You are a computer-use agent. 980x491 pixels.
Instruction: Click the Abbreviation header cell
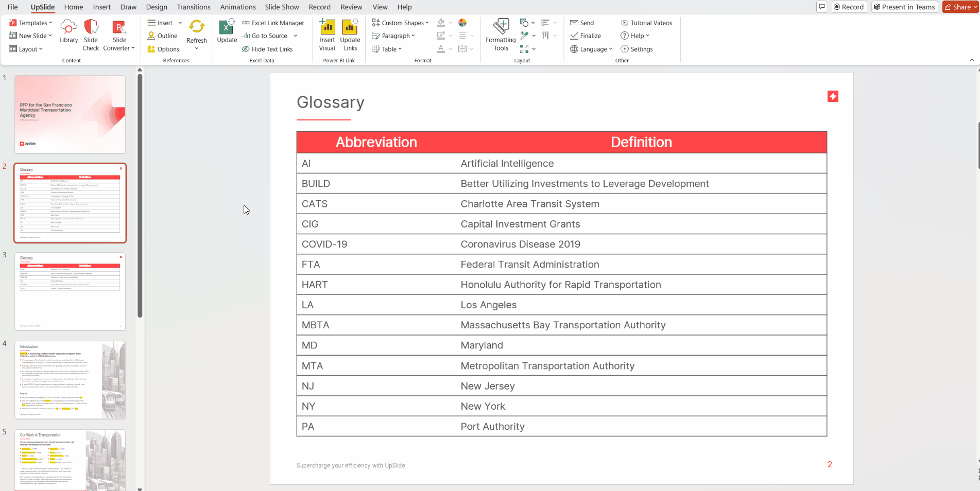pyautogui.click(x=376, y=142)
